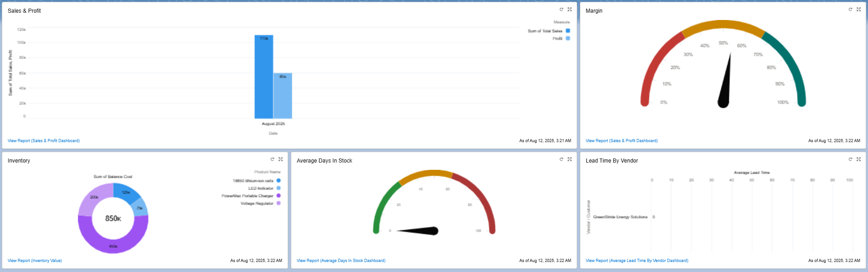Toggle the Profit legend swatch

click(568, 39)
